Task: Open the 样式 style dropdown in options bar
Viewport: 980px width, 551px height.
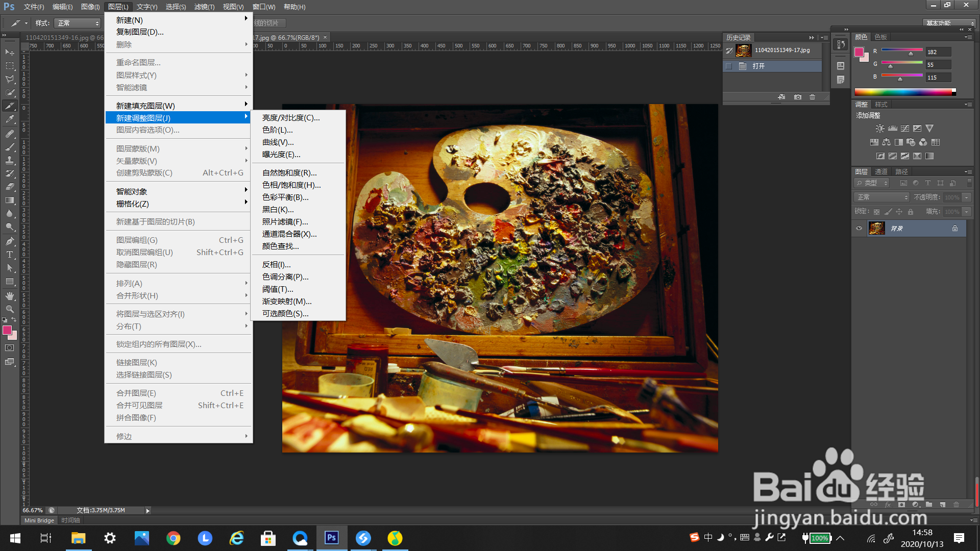Action: (x=78, y=23)
